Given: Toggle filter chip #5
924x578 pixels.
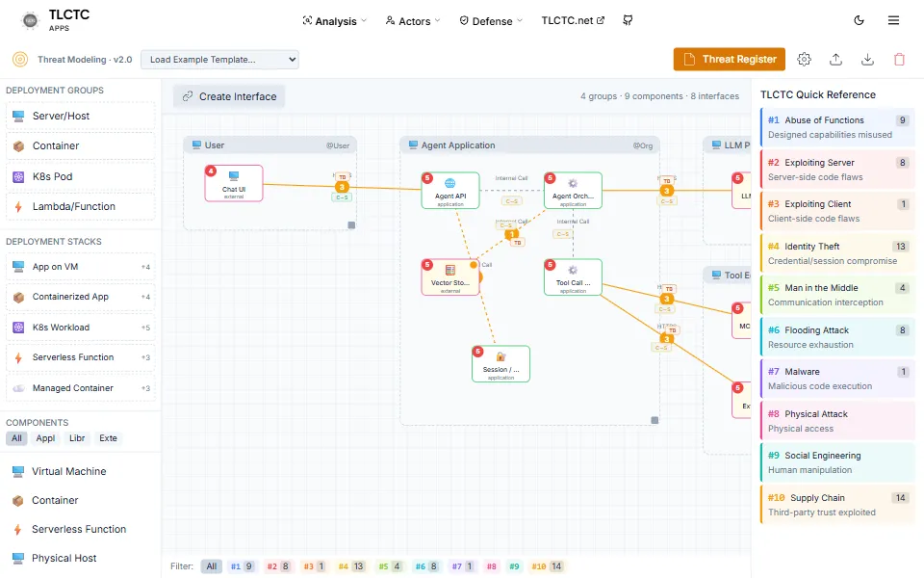Looking at the screenshot, I should [x=390, y=566].
